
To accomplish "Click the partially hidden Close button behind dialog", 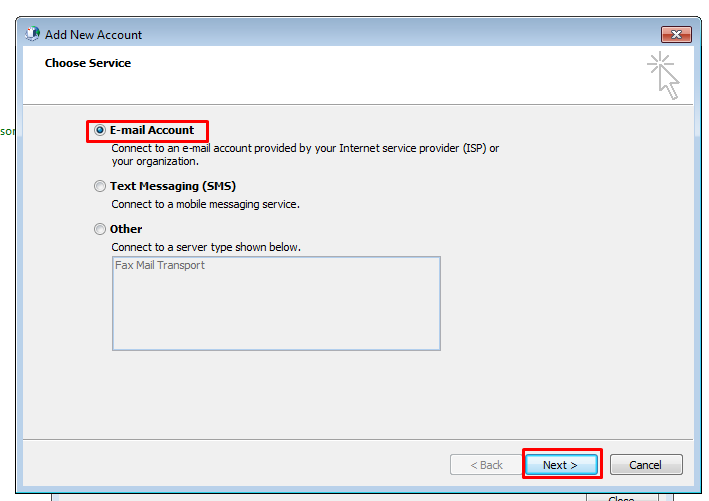I will coord(620,497).
